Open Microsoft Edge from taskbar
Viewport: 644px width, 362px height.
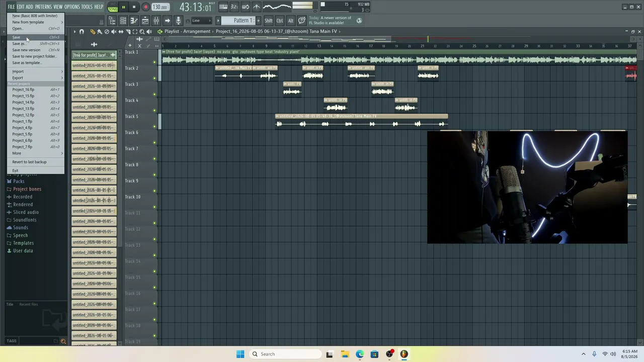(x=360, y=354)
